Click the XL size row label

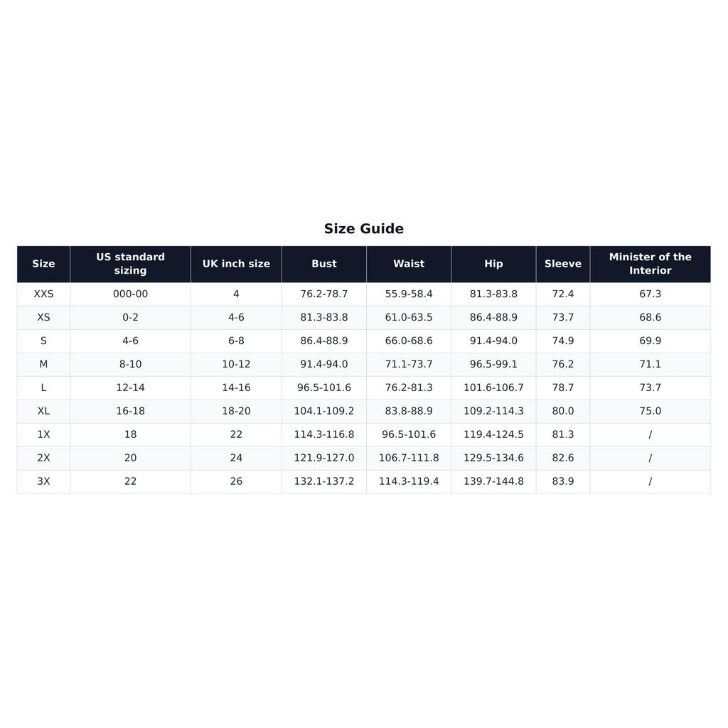[x=43, y=412]
